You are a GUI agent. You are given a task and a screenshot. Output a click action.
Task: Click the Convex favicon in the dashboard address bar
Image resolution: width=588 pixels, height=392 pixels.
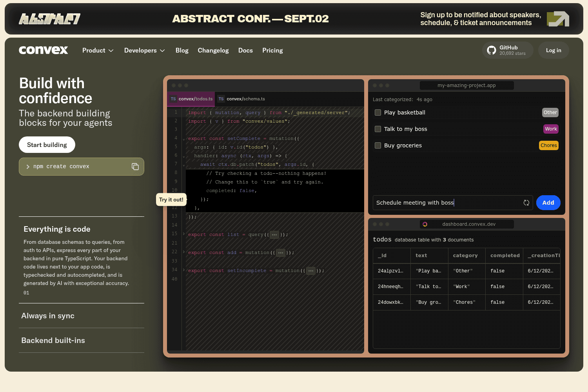pos(425,224)
